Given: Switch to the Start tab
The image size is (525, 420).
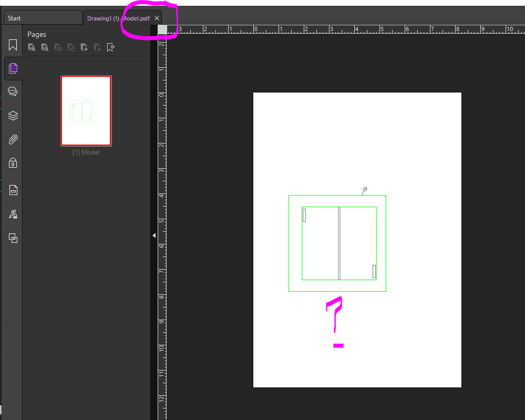Looking at the screenshot, I should (x=42, y=17).
